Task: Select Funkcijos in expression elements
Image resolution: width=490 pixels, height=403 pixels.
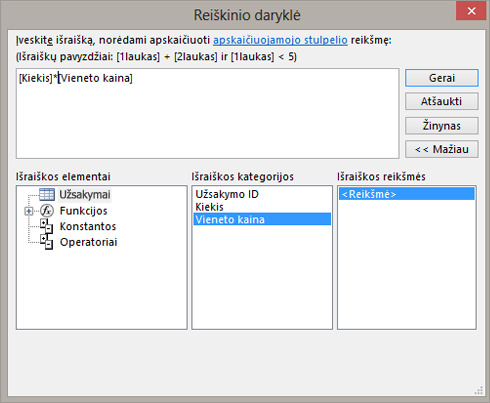Action: 83,211
